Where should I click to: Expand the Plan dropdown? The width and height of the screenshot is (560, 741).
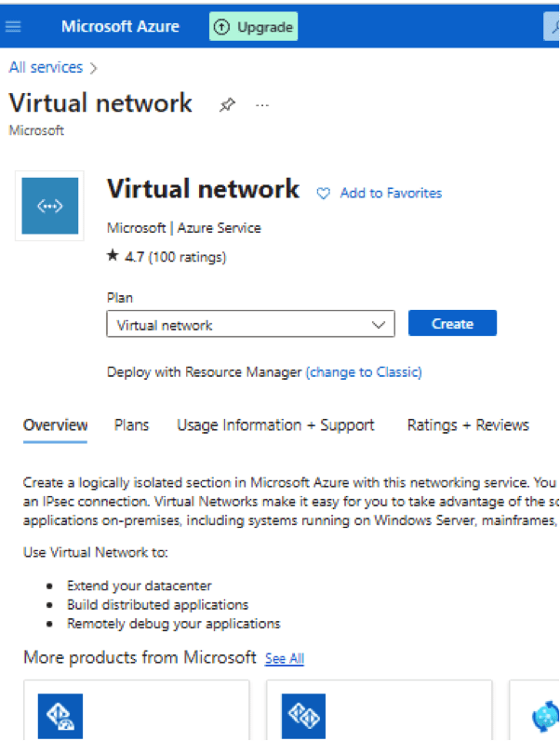tap(250, 325)
